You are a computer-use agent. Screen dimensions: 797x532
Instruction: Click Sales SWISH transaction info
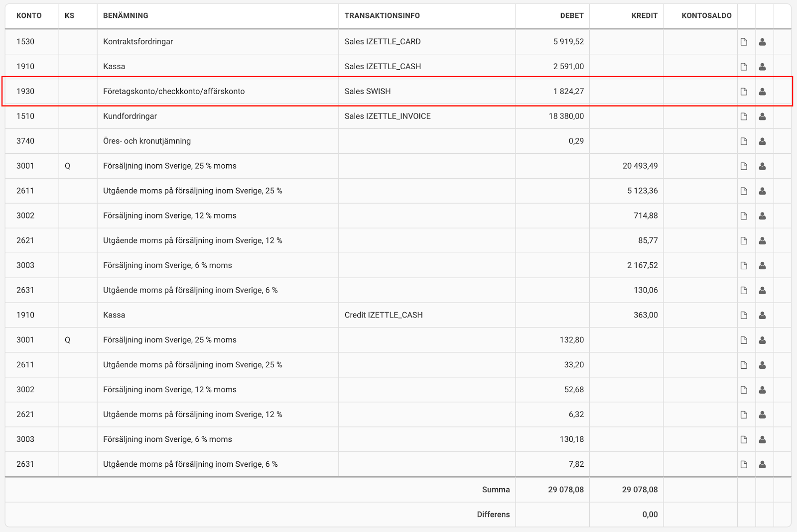click(368, 91)
